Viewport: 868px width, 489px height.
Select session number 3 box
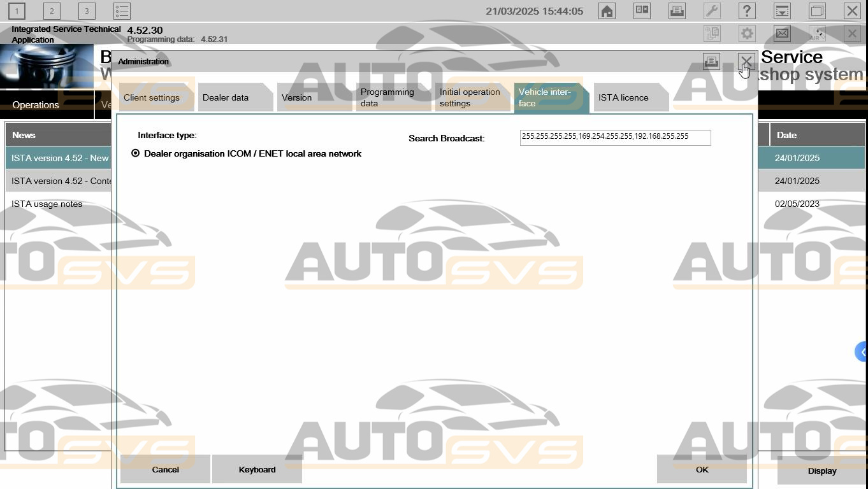(87, 11)
